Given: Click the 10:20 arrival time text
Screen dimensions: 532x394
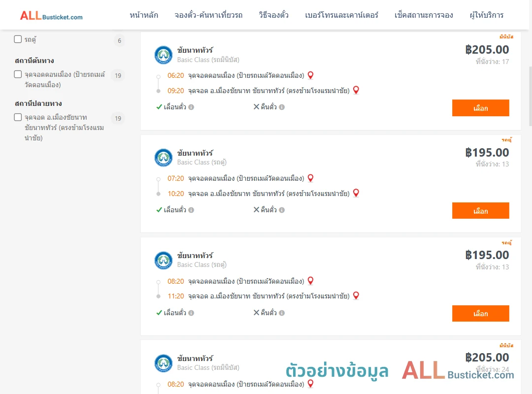Looking at the screenshot, I should pos(176,194).
